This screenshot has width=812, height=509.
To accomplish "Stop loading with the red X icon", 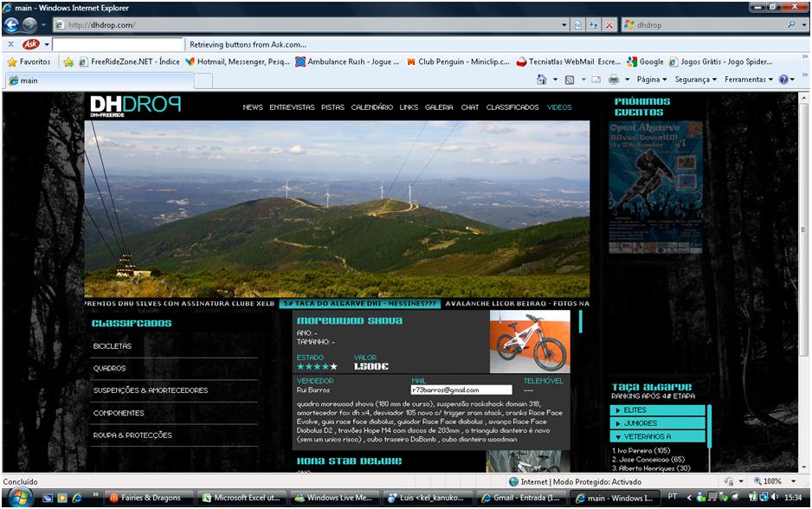I will [x=609, y=24].
